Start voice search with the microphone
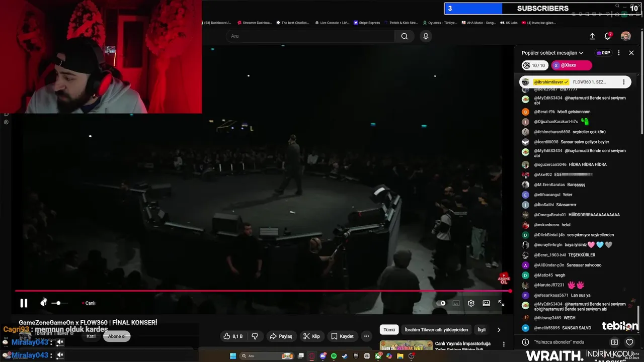This screenshot has height=362, width=644. [426, 36]
